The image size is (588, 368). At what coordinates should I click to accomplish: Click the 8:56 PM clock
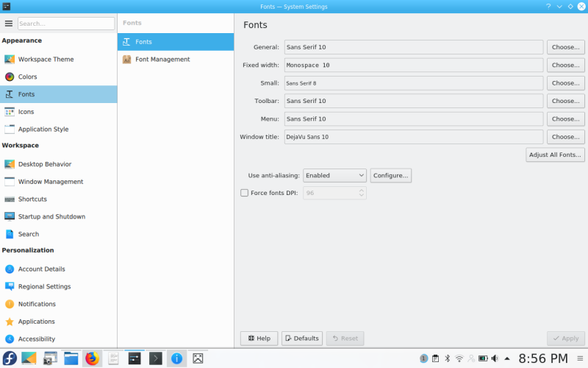(543, 358)
